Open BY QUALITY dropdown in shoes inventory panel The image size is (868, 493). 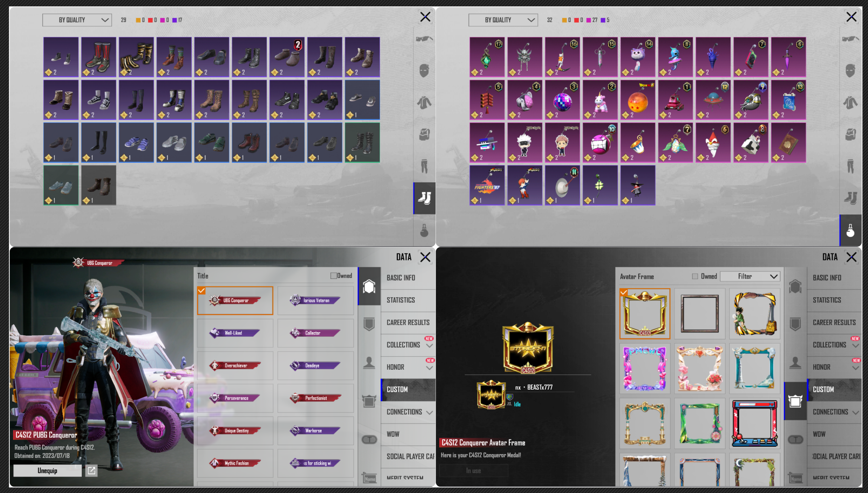(x=77, y=20)
